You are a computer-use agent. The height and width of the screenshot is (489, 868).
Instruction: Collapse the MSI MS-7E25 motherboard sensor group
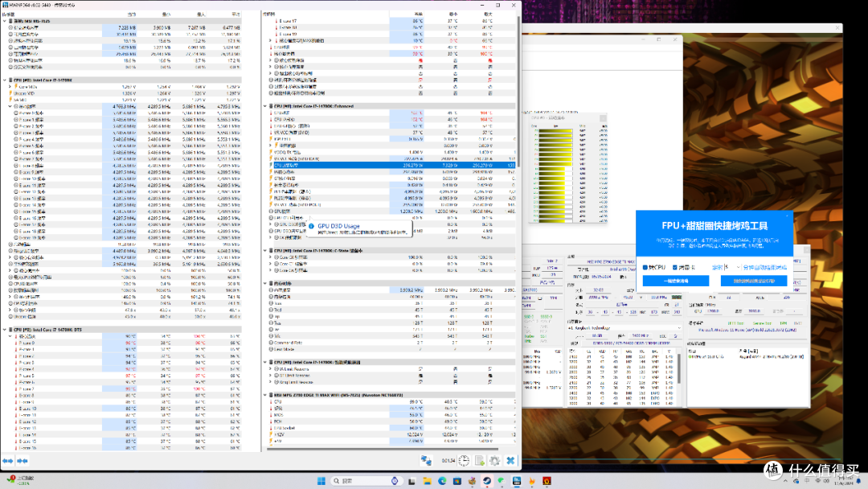[x=5, y=21]
